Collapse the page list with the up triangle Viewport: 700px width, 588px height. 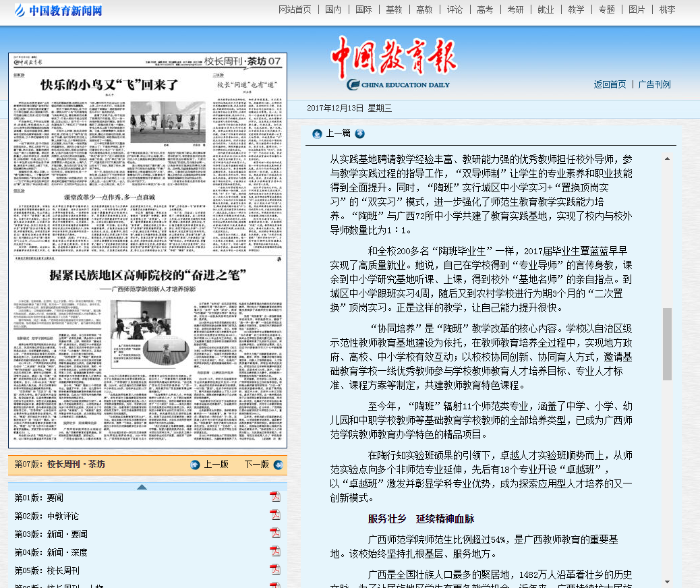[x=142, y=487]
